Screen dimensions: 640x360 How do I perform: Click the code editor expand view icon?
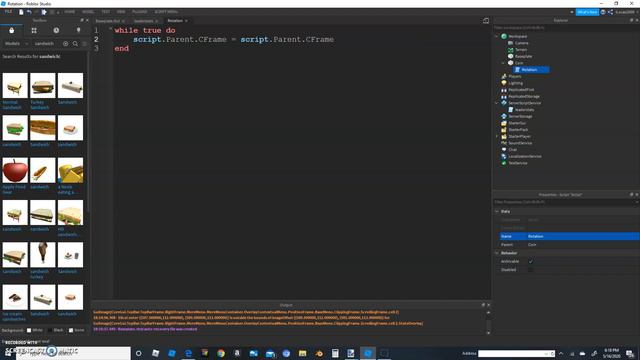[486, 20]
